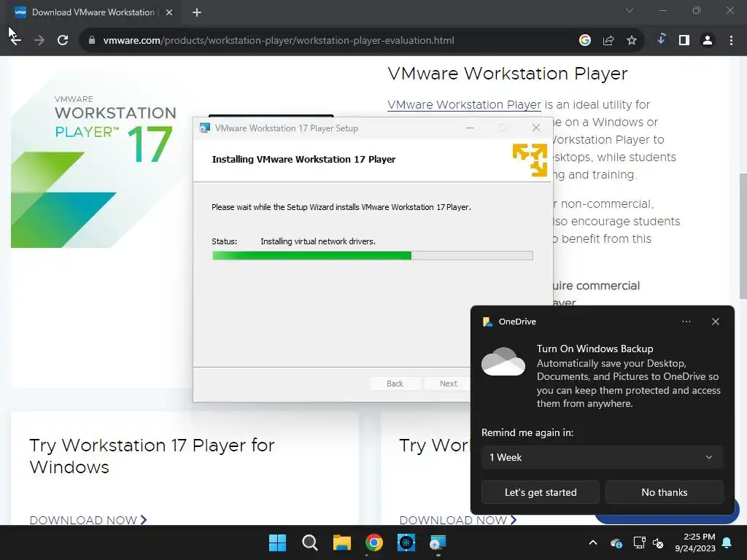
Task: Open the clock and date 2:25 PM
Action: coord(695,542)
